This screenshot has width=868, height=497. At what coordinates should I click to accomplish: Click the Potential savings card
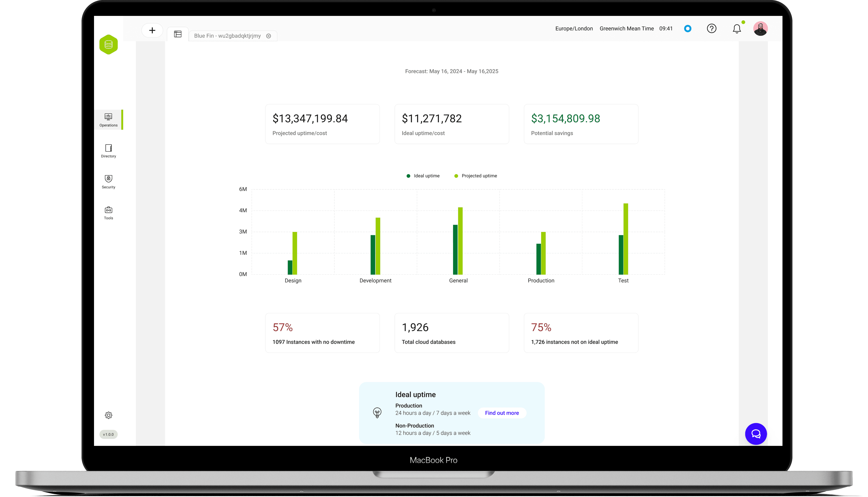tap(581, 124)
